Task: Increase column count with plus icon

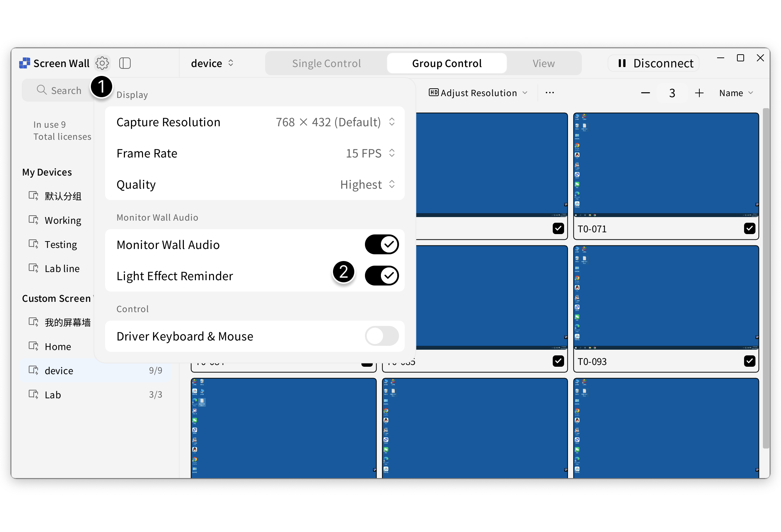Action: tap(699, 93)
